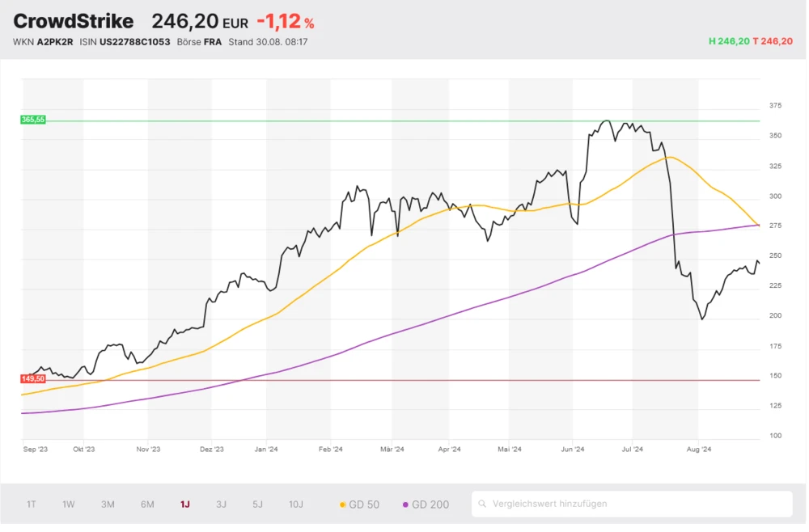Screen dimensions: 809x532
Task: Click the ISIN US22788C1053 text
Action: pos(134,42)
